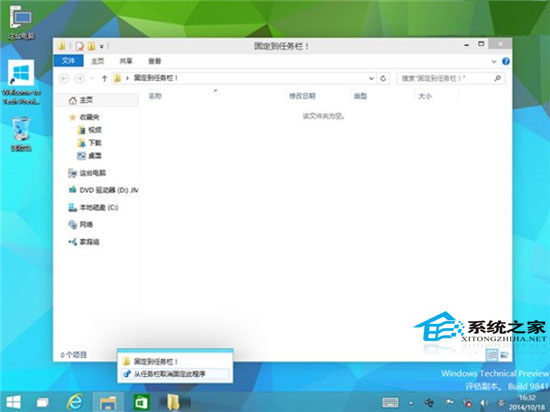Viewport: 550px width, 412px height.
Task: Click the search magnifier icon
Action: 498,78
